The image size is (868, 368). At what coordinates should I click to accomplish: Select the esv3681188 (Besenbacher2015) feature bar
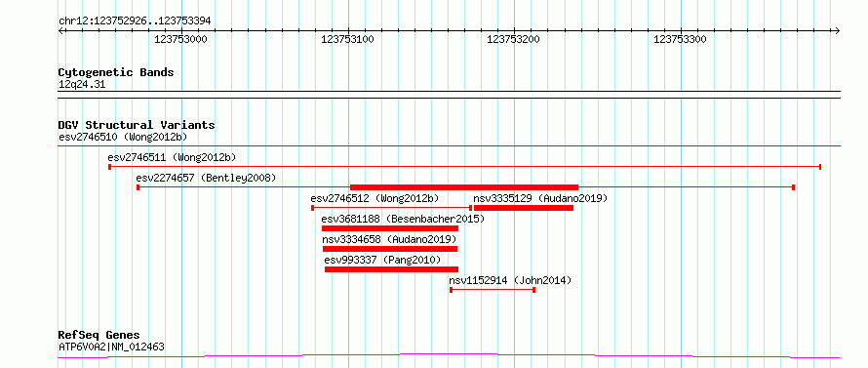(x=390, y=228)
